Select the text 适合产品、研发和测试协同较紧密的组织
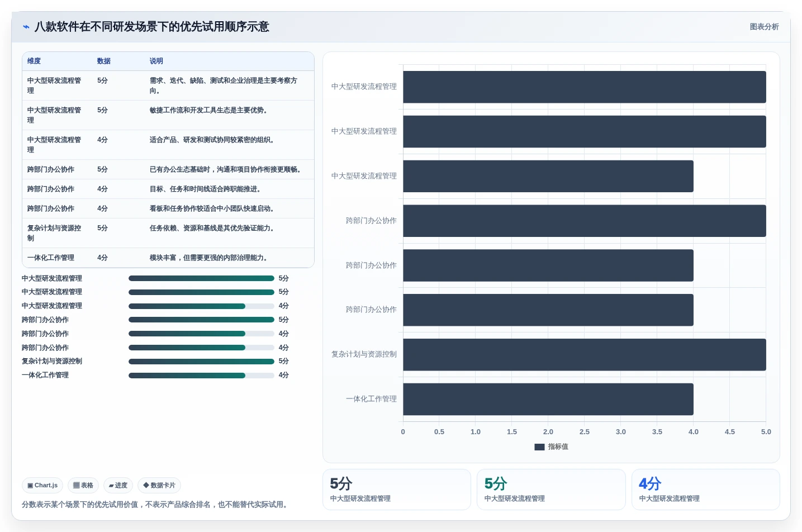The width and height of the screenshot is (802, 532). pyautogui.click(x=213, y=140)
